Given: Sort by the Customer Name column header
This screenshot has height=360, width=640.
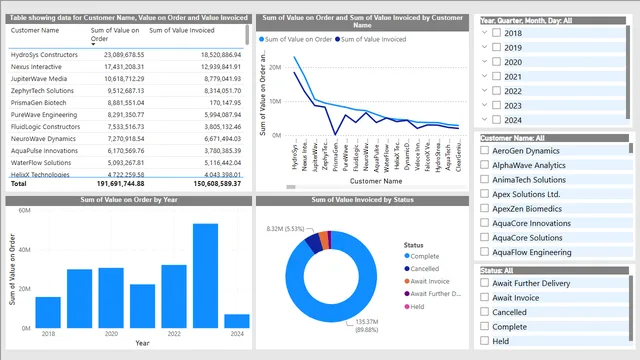Looking at the screenshot, I should point(35,30).
